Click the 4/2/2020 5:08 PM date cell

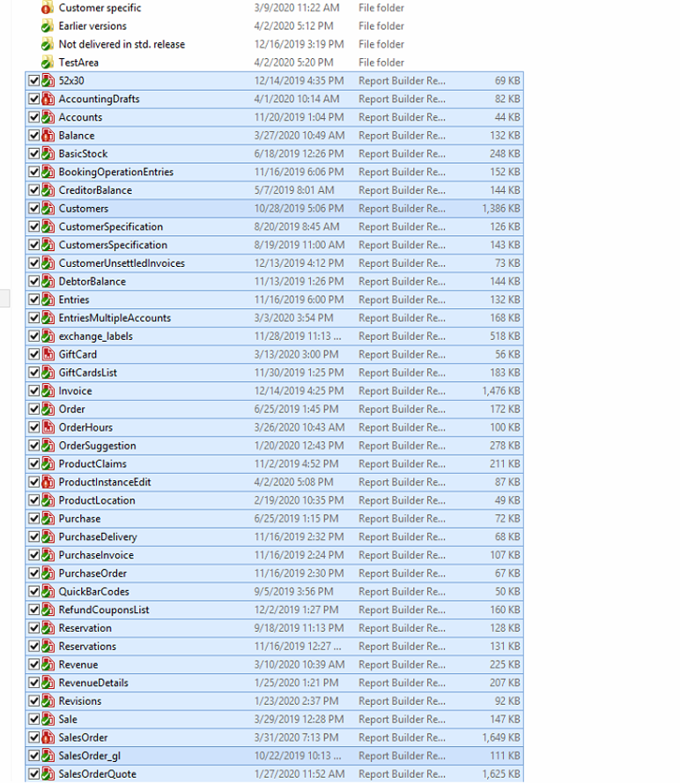point(293,482)
